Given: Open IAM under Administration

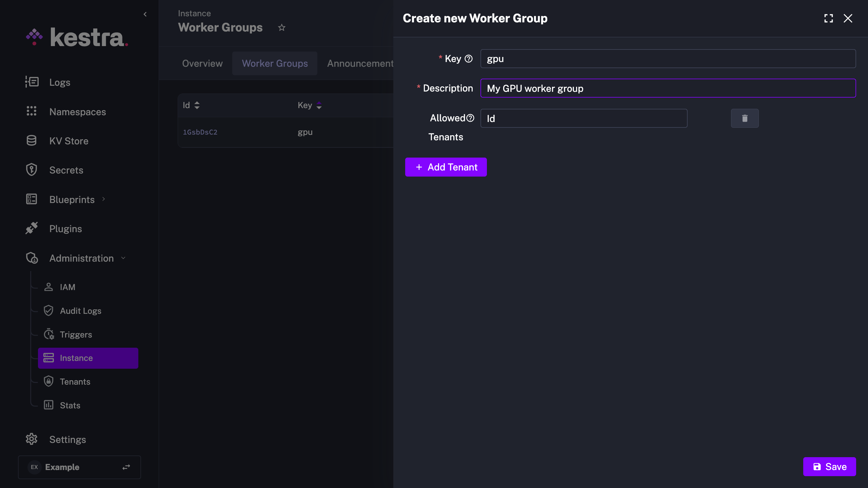Looking at the screenshot, I should tap(67, 287).
